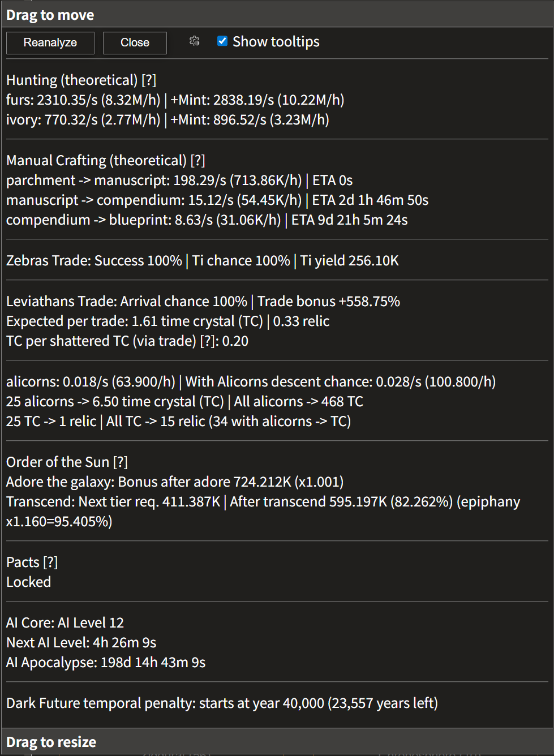Click the Dark Future temporal penalty line
Screen dimensions: 554x756
222,703
